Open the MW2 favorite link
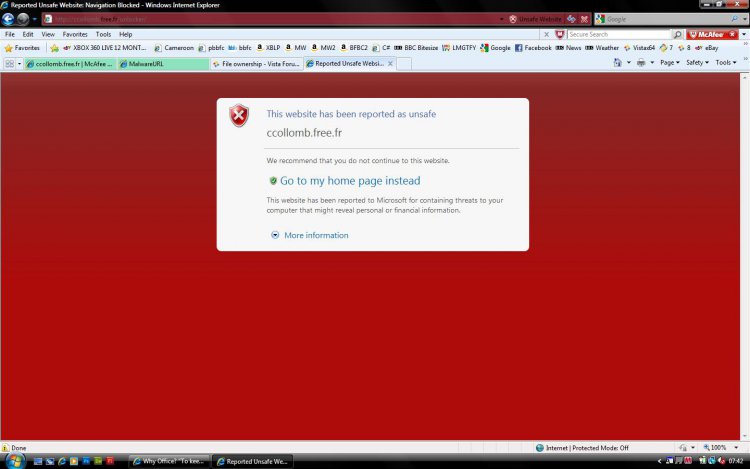The image size is (750, 469). pos(323,48)
